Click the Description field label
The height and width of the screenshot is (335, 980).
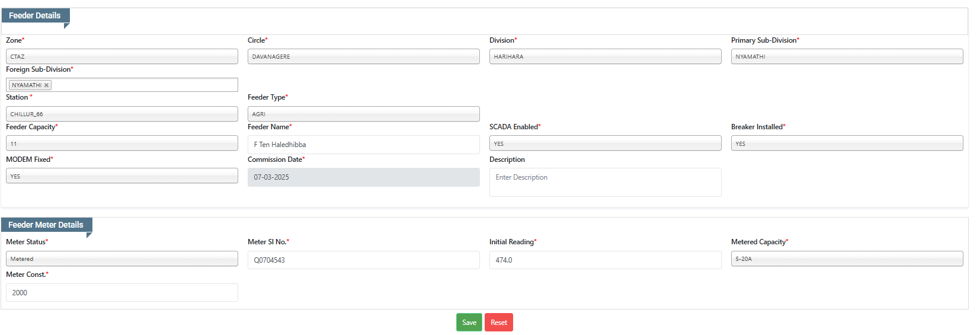point(507,159)
